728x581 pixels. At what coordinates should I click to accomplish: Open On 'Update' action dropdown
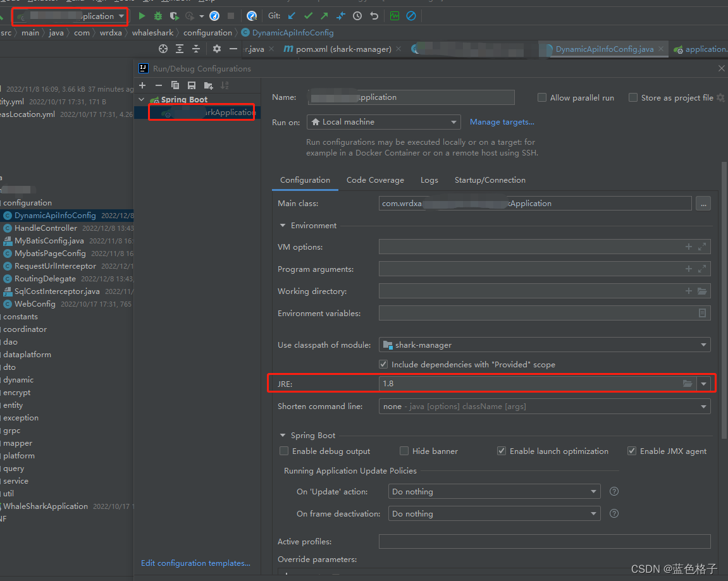494,491
